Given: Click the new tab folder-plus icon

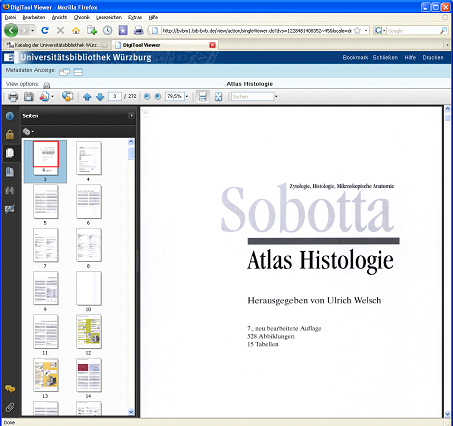Looking at the screenshot, I should 92,31.
